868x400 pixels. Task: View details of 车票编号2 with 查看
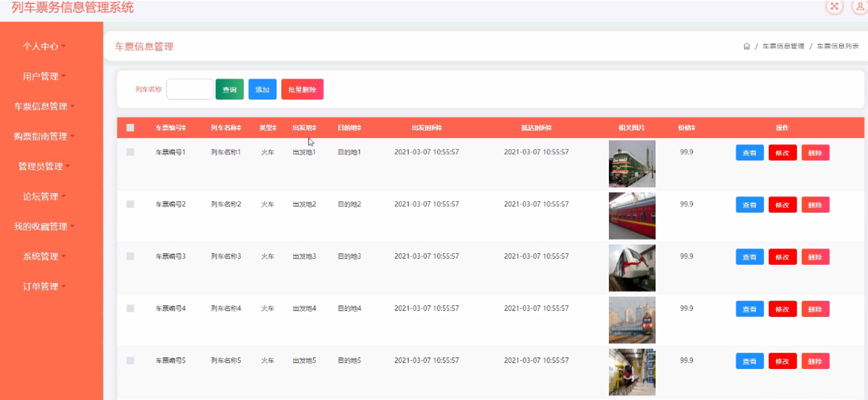tap(749, 205)
